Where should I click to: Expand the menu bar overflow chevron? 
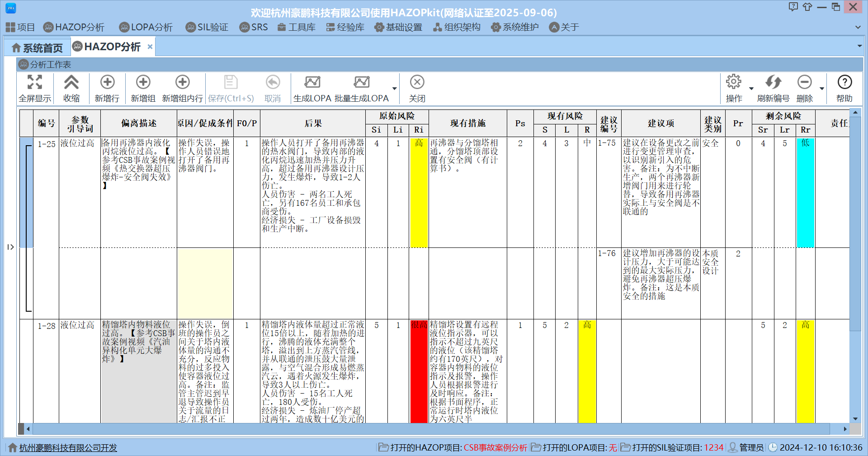pos(858,27)
